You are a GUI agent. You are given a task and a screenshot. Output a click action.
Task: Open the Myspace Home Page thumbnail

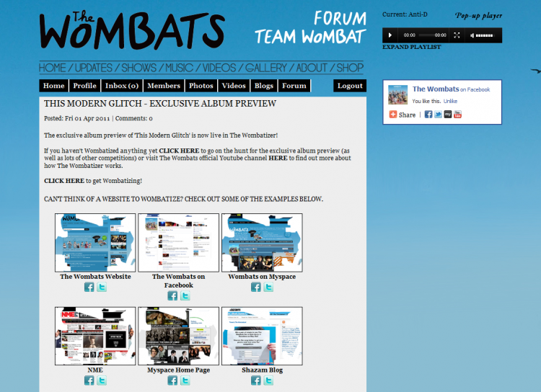click(x=178, y=336)
